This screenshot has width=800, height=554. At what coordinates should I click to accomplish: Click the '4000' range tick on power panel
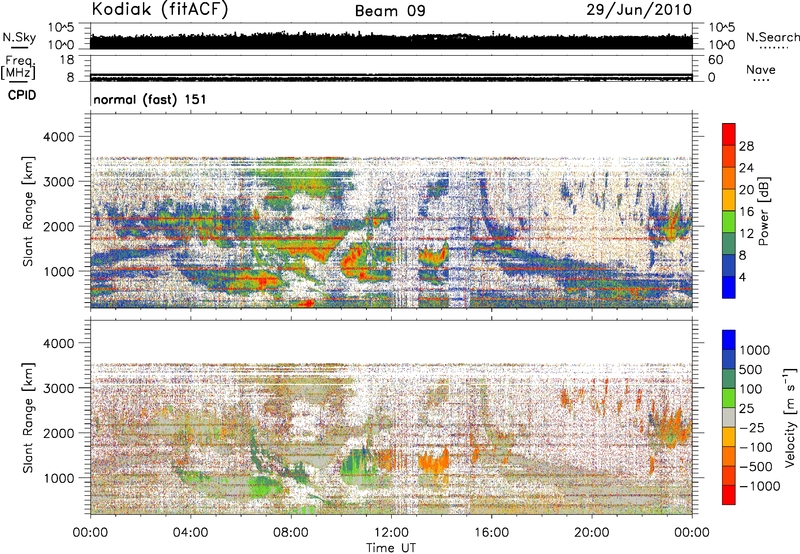(x=61, y=137)
